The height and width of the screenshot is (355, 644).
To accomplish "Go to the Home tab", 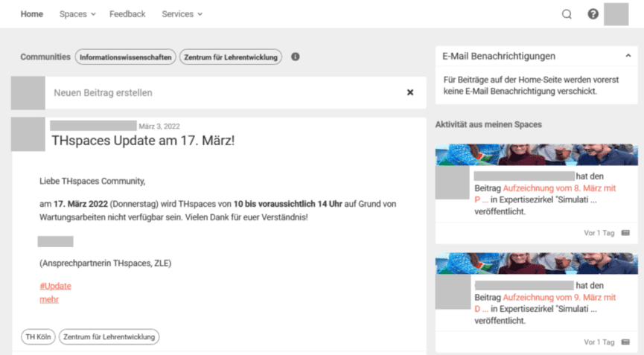I will (32, 14).
